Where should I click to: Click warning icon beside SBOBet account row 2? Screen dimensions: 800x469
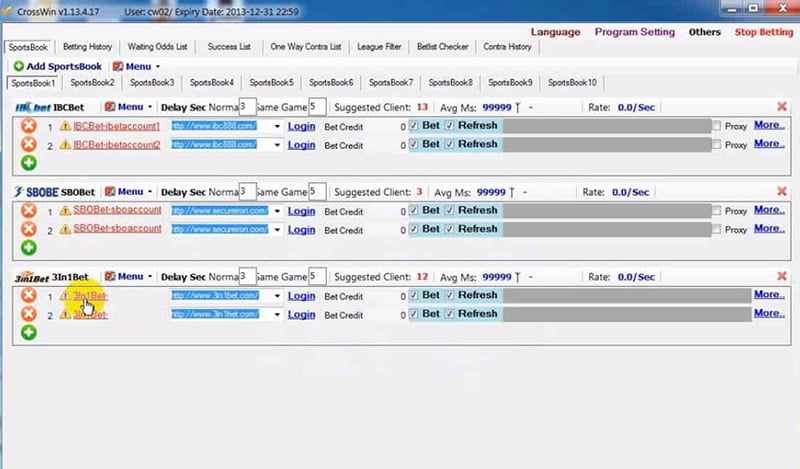[x=65, y=230]
